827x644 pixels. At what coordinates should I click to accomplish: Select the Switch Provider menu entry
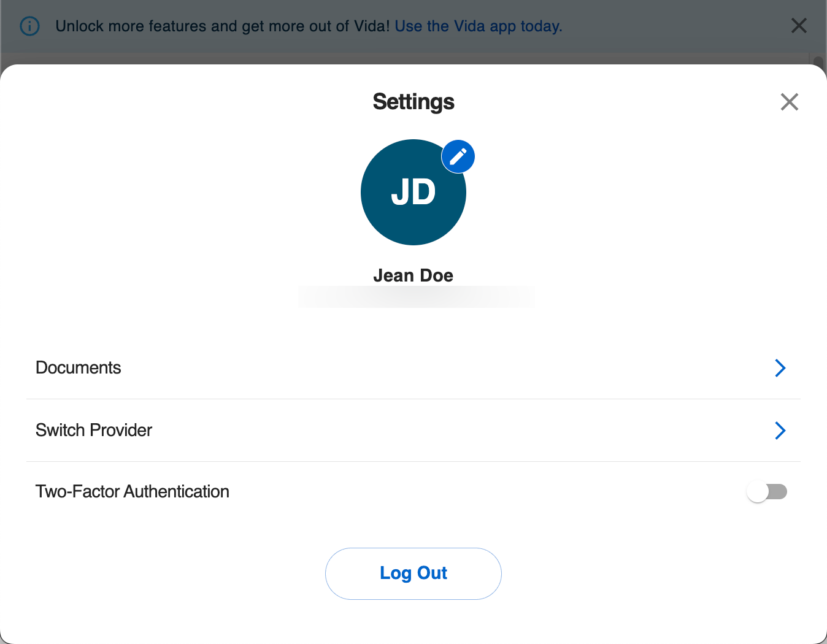[x=94, y=431]
